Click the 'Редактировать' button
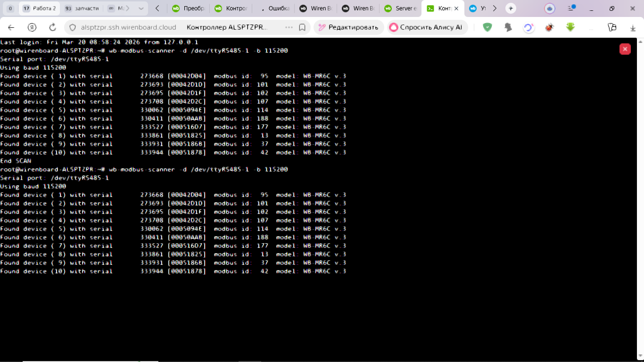Screen dimensions: 644x362 (x=348, y=27)
